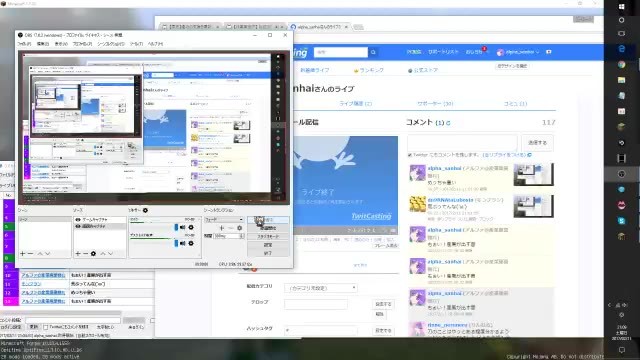Click 録画開始 button in OBS
The height and width of the screenshot is (360, 640).
pos(268,228)
